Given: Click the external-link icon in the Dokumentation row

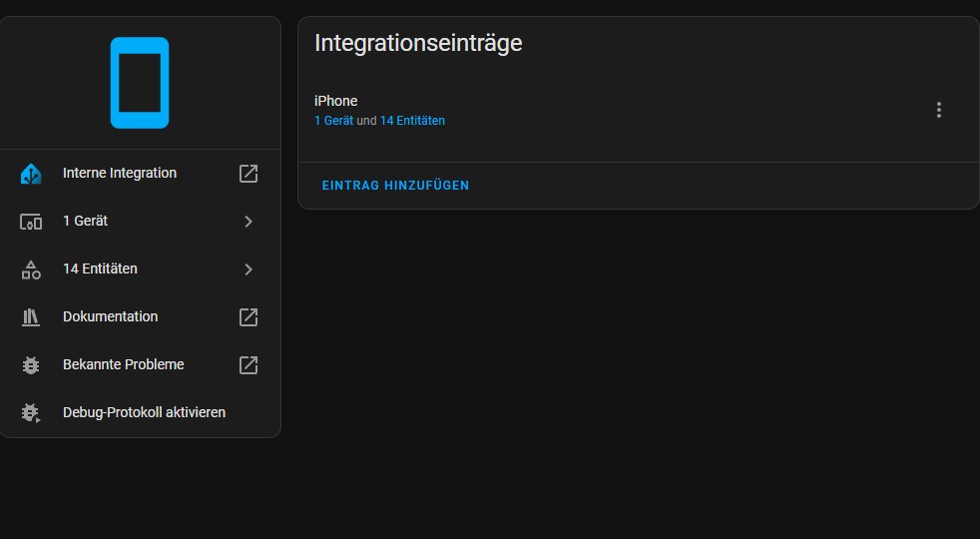Looking at the screenshot, I should click(x=248, y=317).
